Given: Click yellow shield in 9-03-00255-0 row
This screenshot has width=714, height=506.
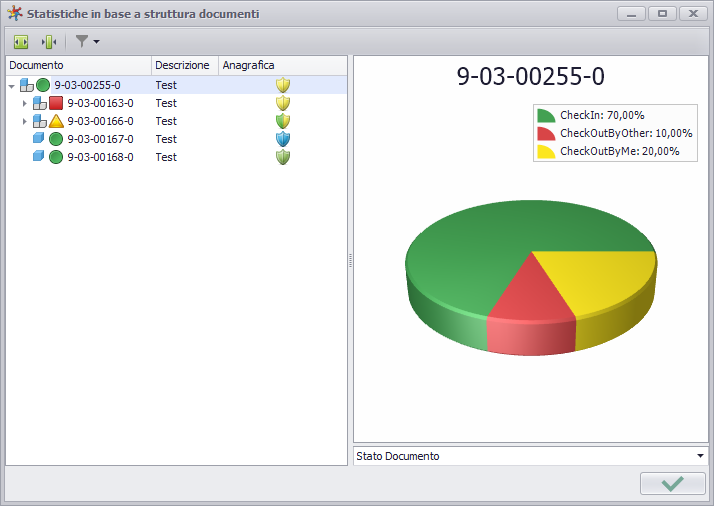Looking at the screenshot, I should [x=283, y=85].
